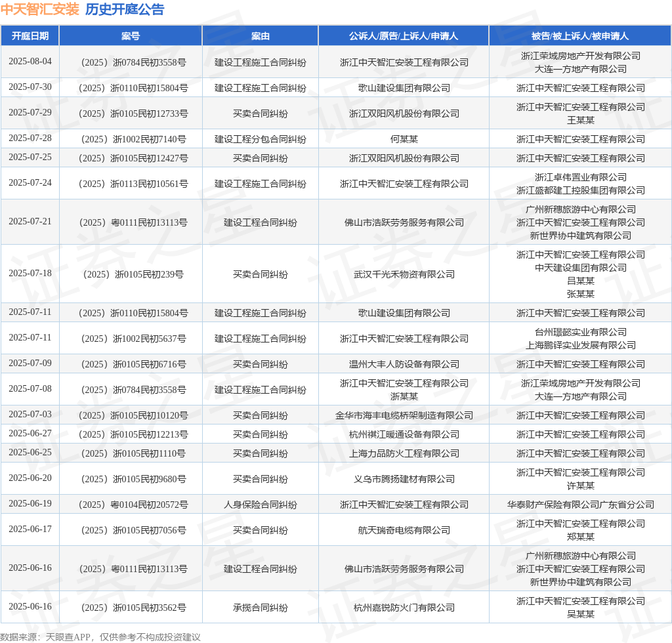Viewport: 672px width, 643px height.
Task: Click the 数据来源 天眼查APP footer note
Action: pyautogui.click(x=100, y=637)
